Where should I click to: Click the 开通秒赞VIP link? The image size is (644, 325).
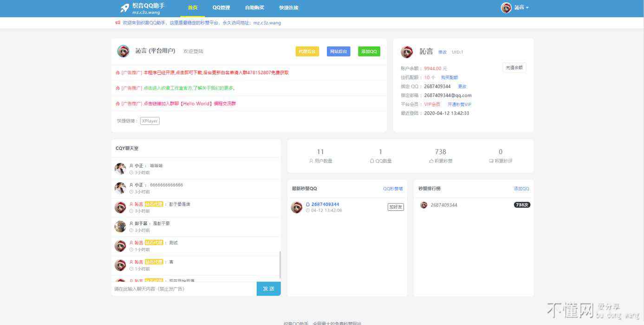click(x=459, y=104)
